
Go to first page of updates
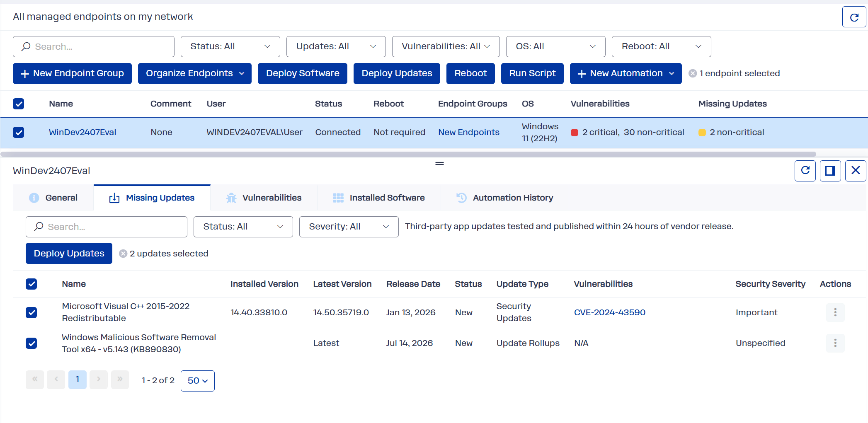coord(35,379)
